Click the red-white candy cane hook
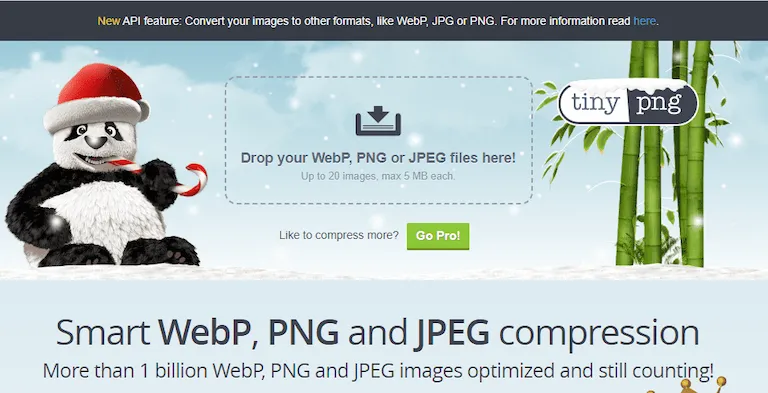768x393 pixels. (x=195, y=179)
